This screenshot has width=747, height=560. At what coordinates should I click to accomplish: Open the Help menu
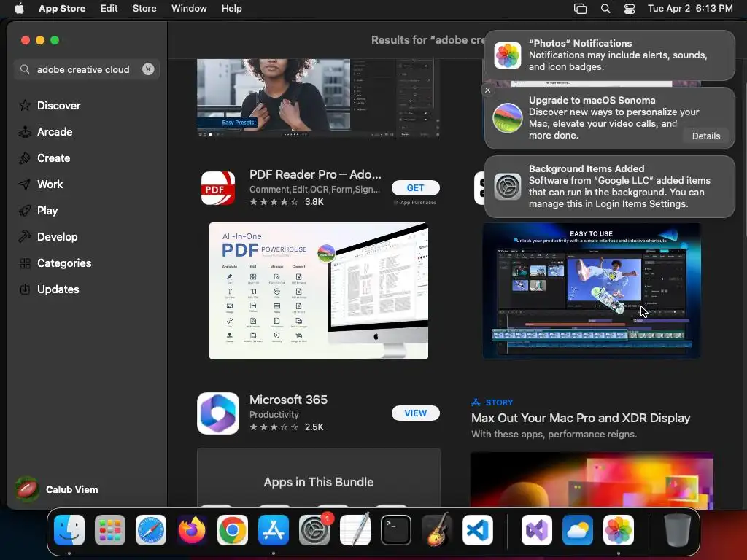pyautogui.click(x=231, y=8)
